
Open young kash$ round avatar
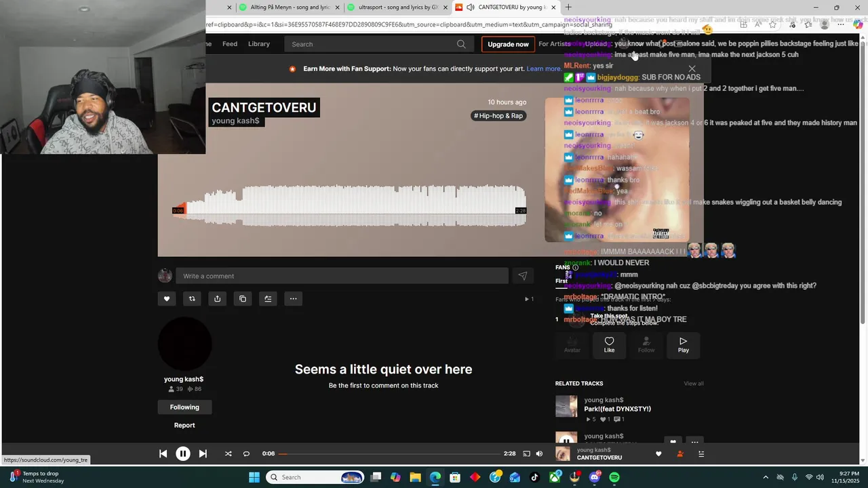(x=184, y=344)
